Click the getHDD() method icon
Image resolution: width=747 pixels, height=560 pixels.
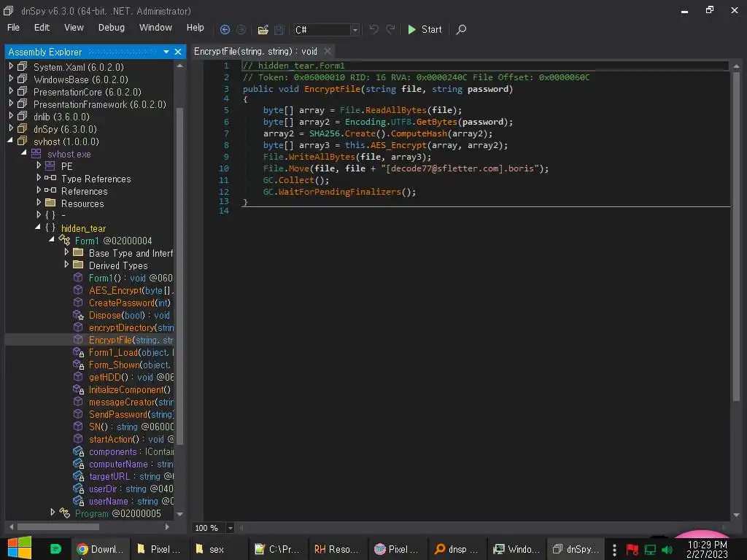(x=78, y=377)
